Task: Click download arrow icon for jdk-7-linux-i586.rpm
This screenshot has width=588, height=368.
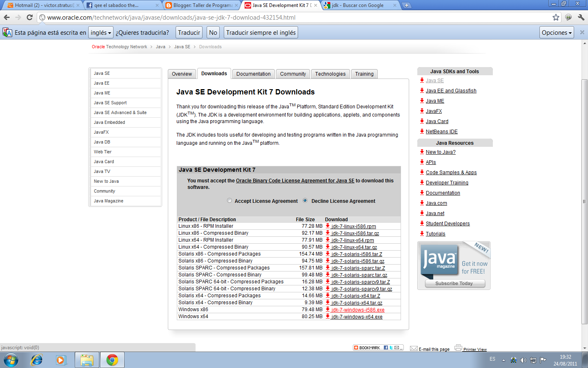Action: click(327, 226)
